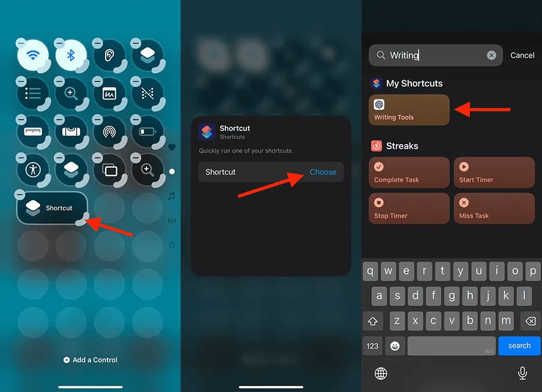Tap Add a Control
This screenshot has width=542, height=392.
(x=91, y=360)
